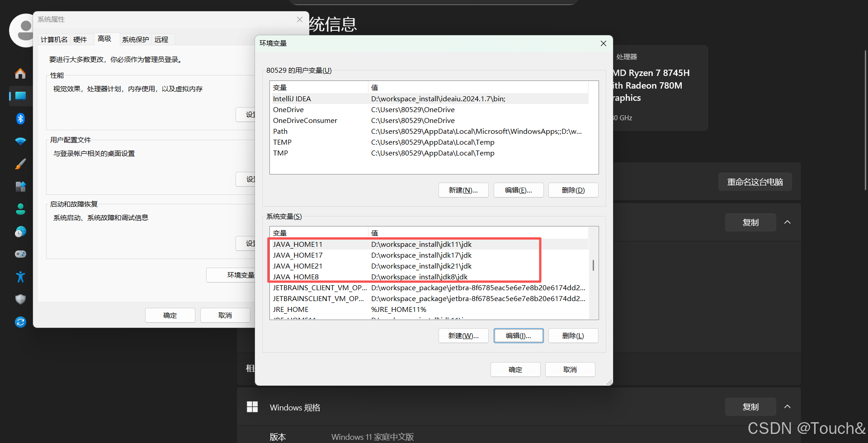Viewport: 868px width, 443px height.
Task: Click the Settings page vertical scrollbar
Action: coord(865,120)
